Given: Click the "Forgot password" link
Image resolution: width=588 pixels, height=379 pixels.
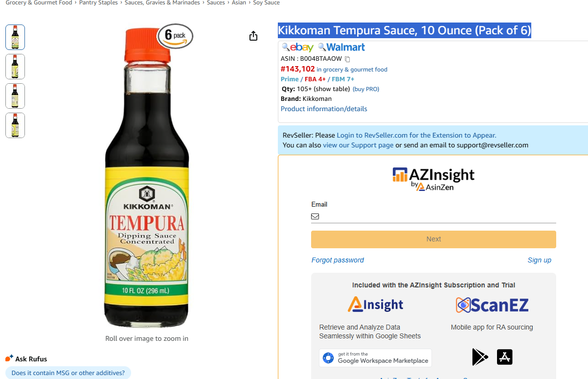Looking at the screenshot, I should click(338, 260).
